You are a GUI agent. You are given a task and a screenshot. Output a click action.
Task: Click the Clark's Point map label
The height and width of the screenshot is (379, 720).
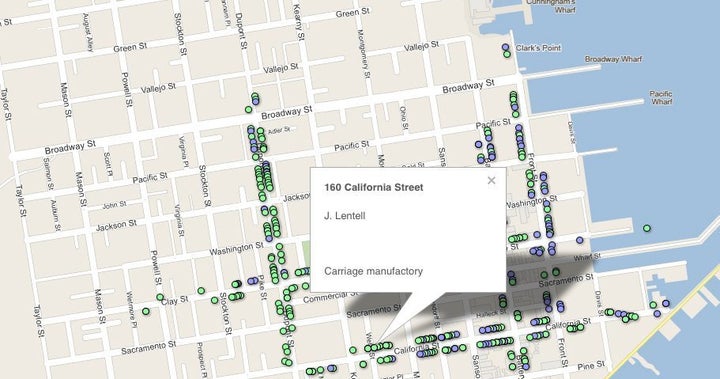tap(538, 48)
